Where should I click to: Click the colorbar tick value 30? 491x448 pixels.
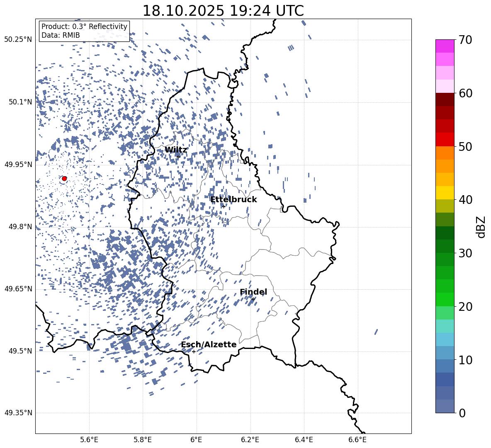(x=465, y=253)
